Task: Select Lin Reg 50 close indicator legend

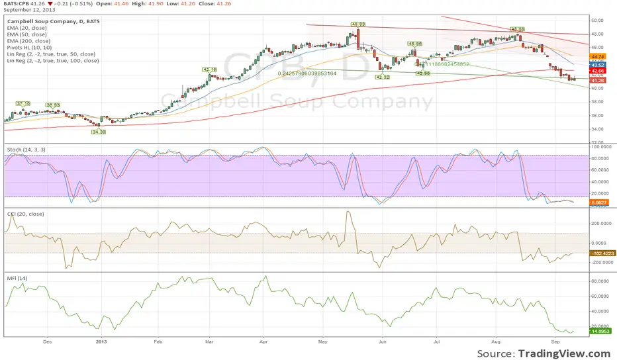Action: pos(51,54)
